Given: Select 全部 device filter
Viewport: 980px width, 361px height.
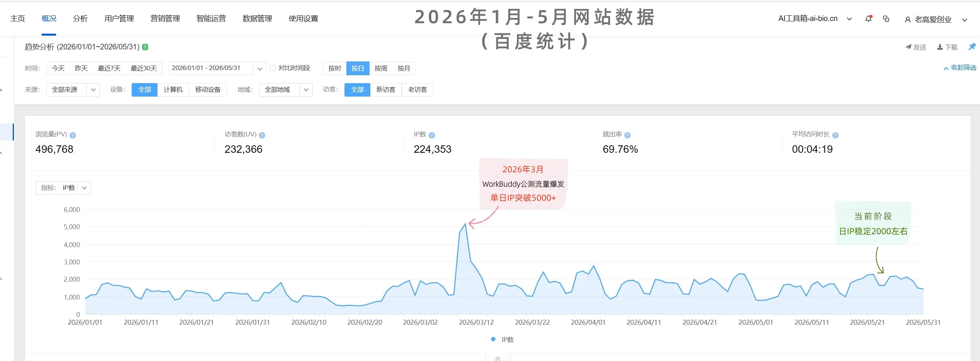Looking at the screenshot, I should click(x=144, y=90).
